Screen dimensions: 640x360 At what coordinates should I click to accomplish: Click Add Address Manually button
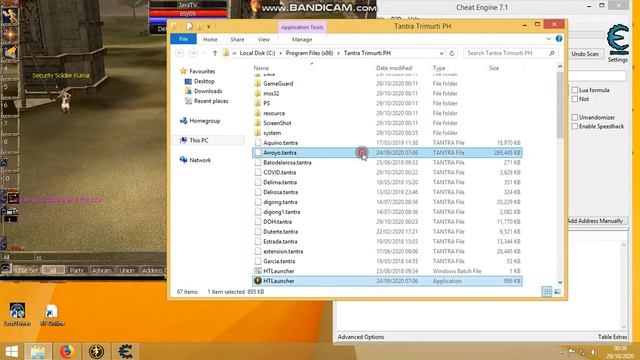[595, 221]
